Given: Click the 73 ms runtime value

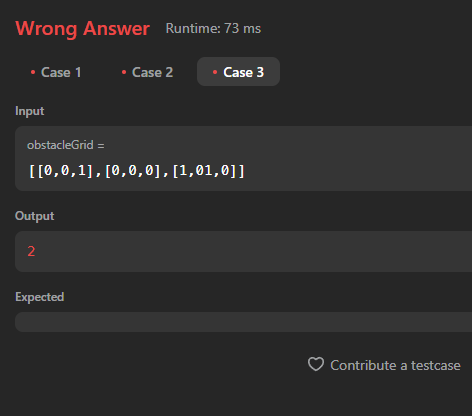Looking at the screenshot, I should [242, 29].
